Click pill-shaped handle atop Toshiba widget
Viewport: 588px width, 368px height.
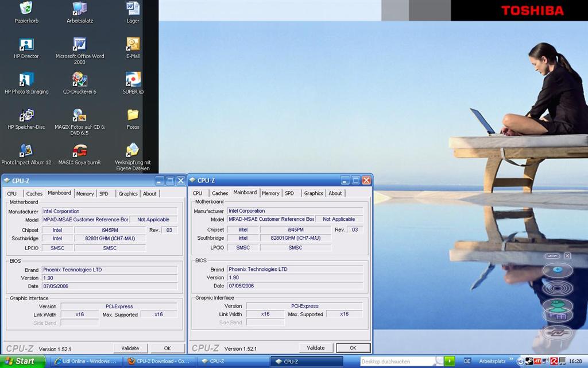click(x=552, y=256)
